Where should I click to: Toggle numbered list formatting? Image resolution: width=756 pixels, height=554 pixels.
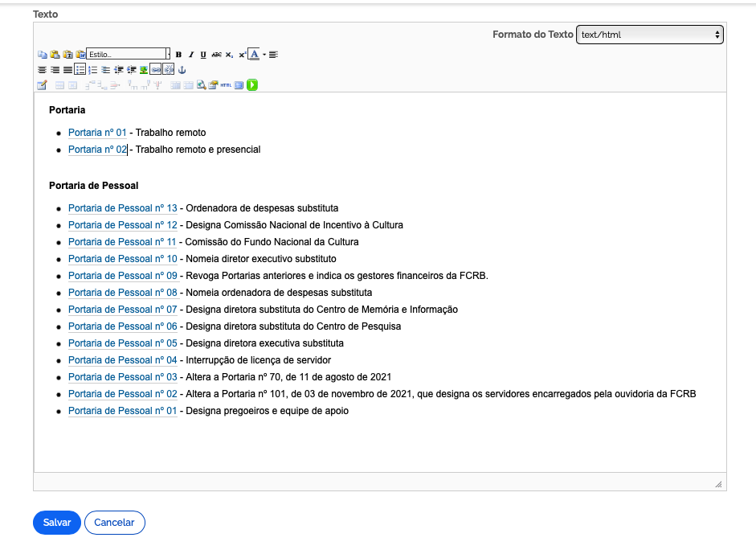(x=93, y=70)
